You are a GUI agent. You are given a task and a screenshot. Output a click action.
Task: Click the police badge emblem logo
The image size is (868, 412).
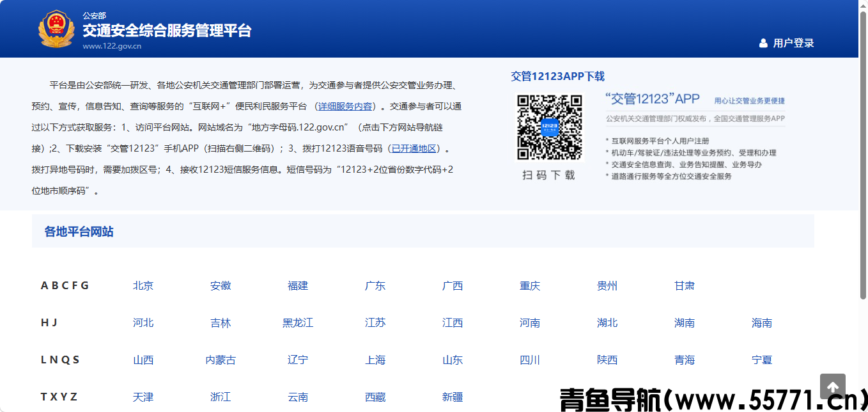coord(56,29)
